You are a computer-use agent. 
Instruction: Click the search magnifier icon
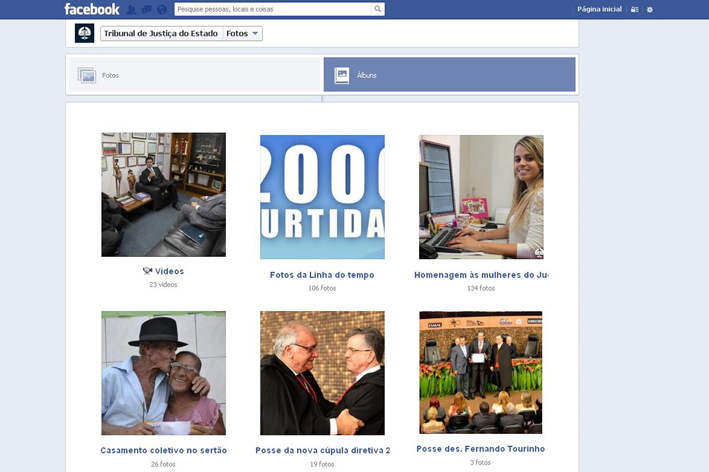[x=377, y=9]
